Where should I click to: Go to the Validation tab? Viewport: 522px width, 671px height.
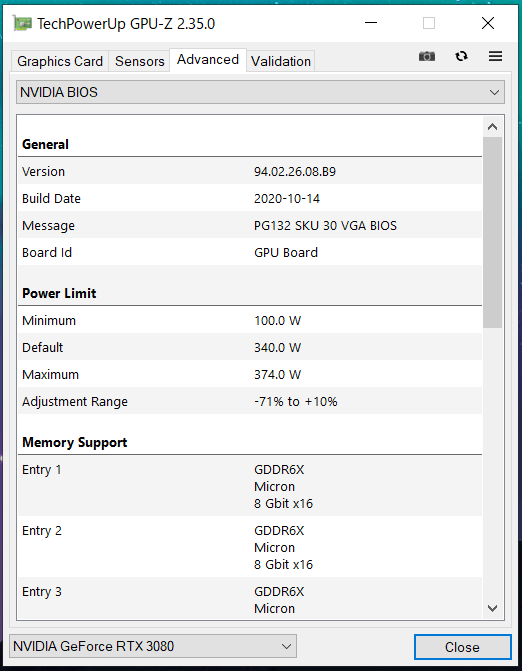[281, 61]
